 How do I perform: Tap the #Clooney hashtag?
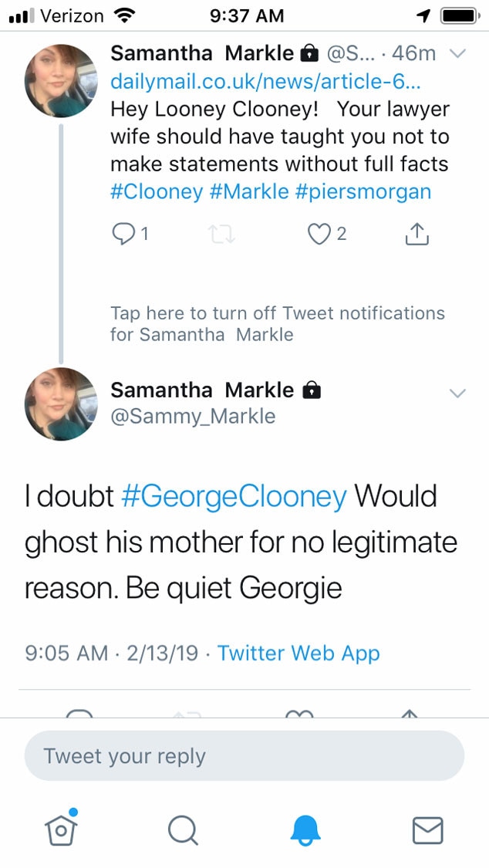pos(157,191)
